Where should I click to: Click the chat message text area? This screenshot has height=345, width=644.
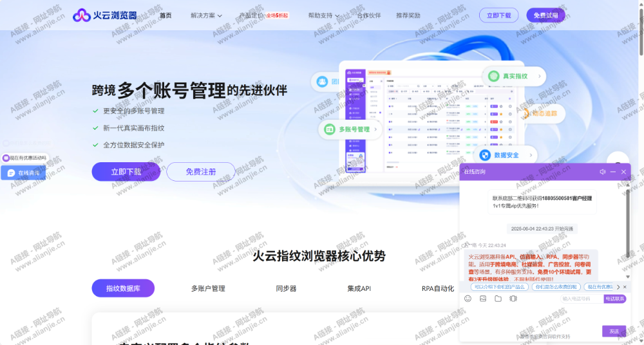coord(530,316)
